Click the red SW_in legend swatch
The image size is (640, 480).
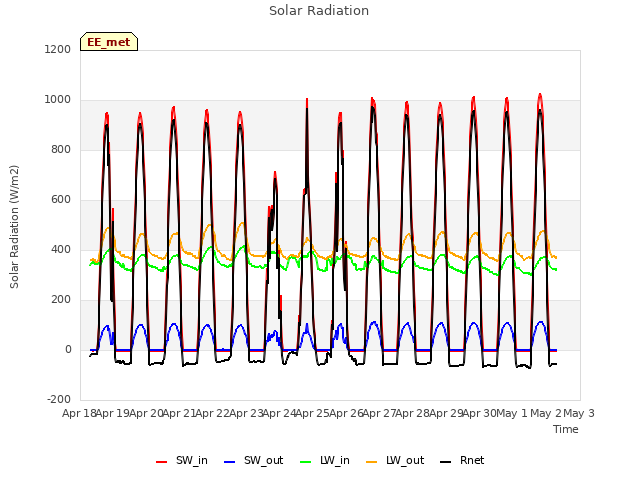point(162,462)
